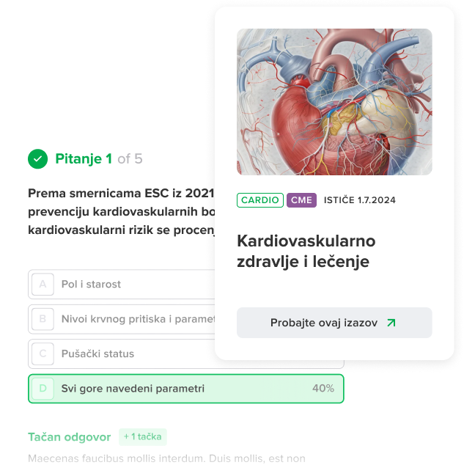464x476 pixels.
Task: Open Kardiovaskularno zdravlje i lečenje title
Action: (x=306, y=251)
